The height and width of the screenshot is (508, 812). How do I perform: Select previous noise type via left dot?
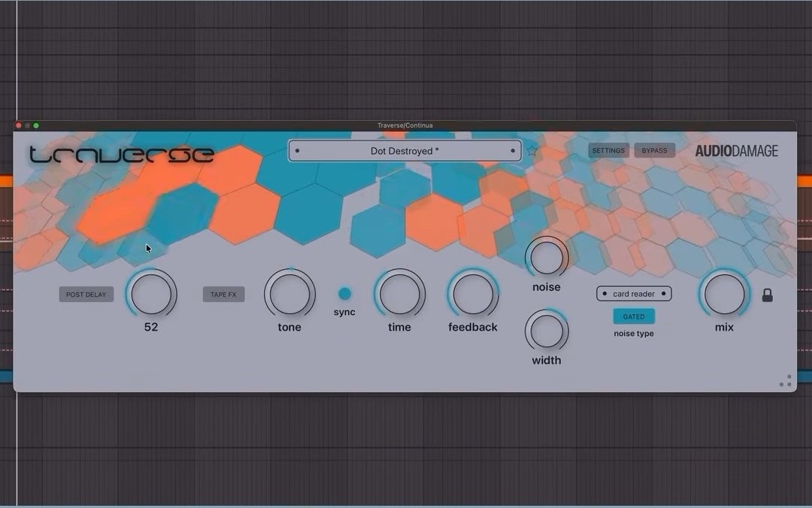[x=604, y=294]
